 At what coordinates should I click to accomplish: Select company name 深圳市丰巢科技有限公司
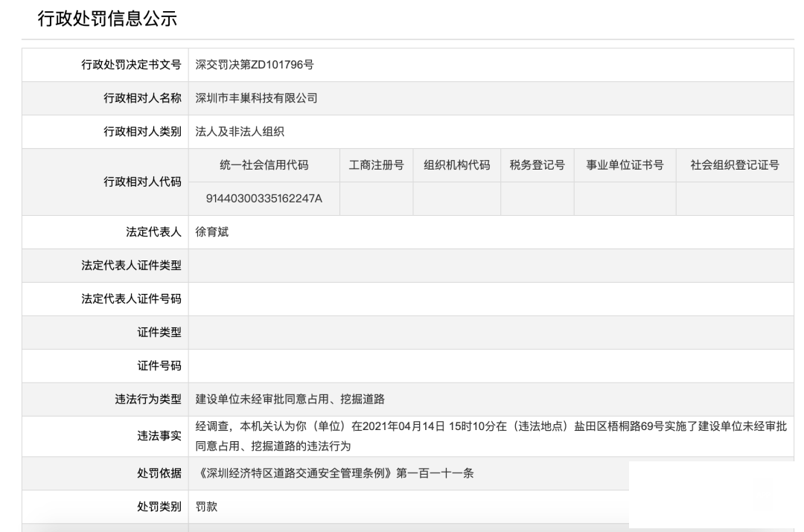click(257, 98)
